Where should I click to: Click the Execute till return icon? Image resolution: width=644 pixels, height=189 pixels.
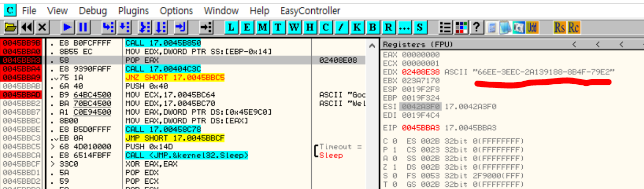point(181,27)
